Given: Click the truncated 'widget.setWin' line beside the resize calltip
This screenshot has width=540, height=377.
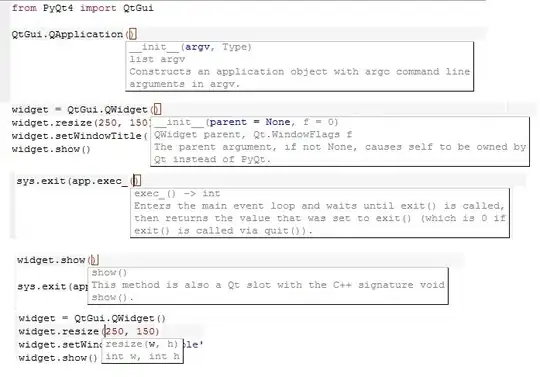Looking at the screenshot, I should [60, 345].
